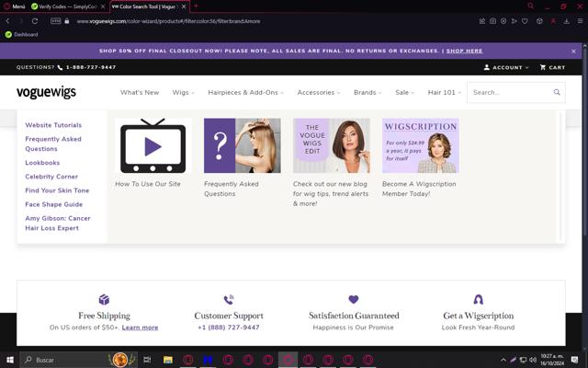Reload the page with browser refresh icon
The image size is (588, 368).
coord(35,21)
